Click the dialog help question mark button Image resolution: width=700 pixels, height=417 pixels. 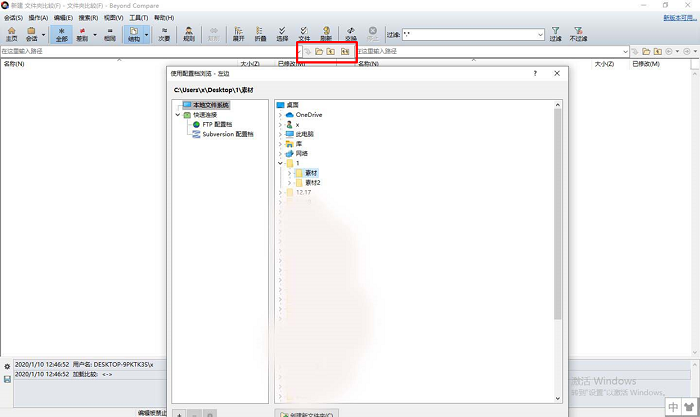coord(535,74)
